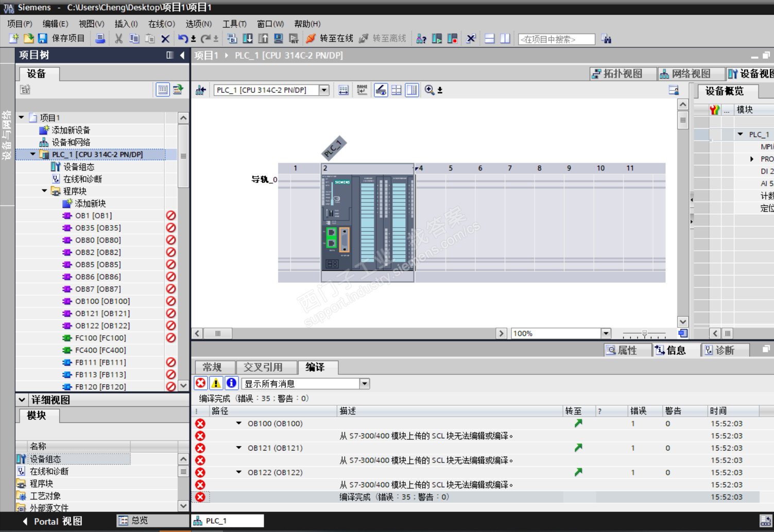Click the Go online (转至在线) button
Screen dimensions: 774x532
point(330,39)
